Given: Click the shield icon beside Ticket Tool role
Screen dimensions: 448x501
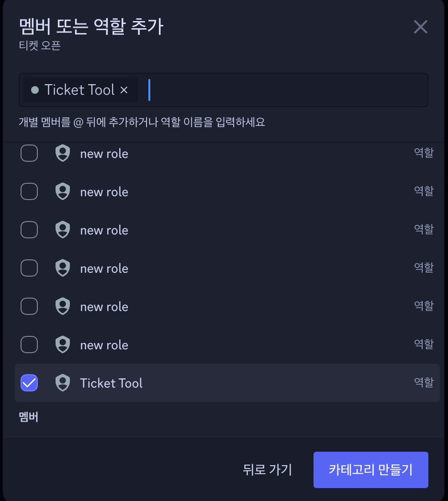Looking at the screenshot, I should [x=63, y=383].
